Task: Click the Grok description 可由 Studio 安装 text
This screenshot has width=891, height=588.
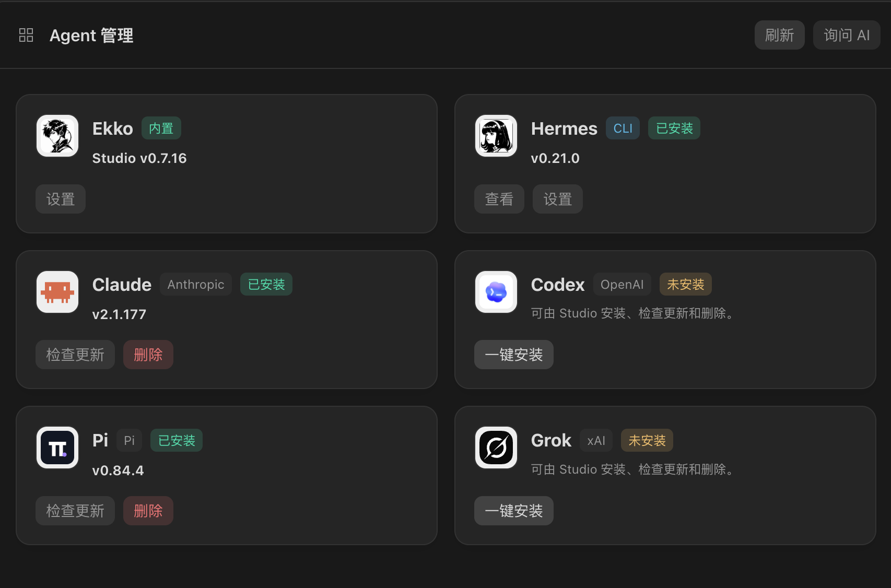Action: (634, 469)
